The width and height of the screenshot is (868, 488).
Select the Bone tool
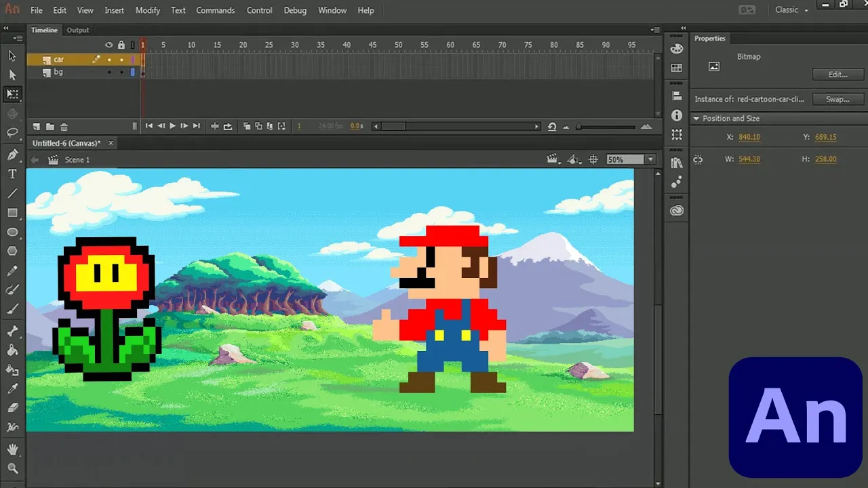[12, 331]
